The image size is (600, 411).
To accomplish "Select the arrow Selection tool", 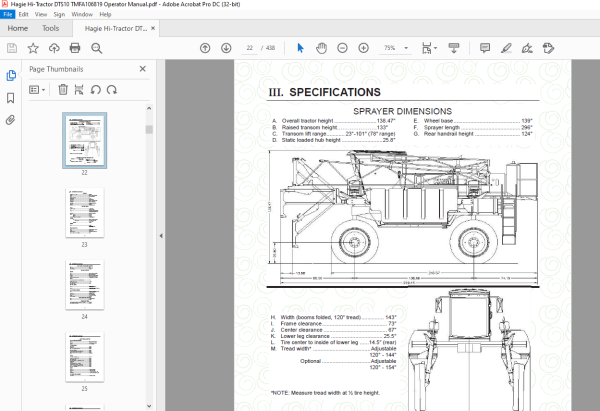I will click(x=300, y=48).
